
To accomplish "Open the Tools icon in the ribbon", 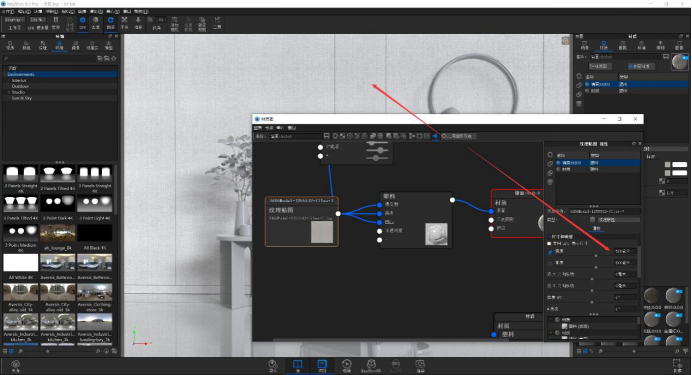I will point(217,22).
